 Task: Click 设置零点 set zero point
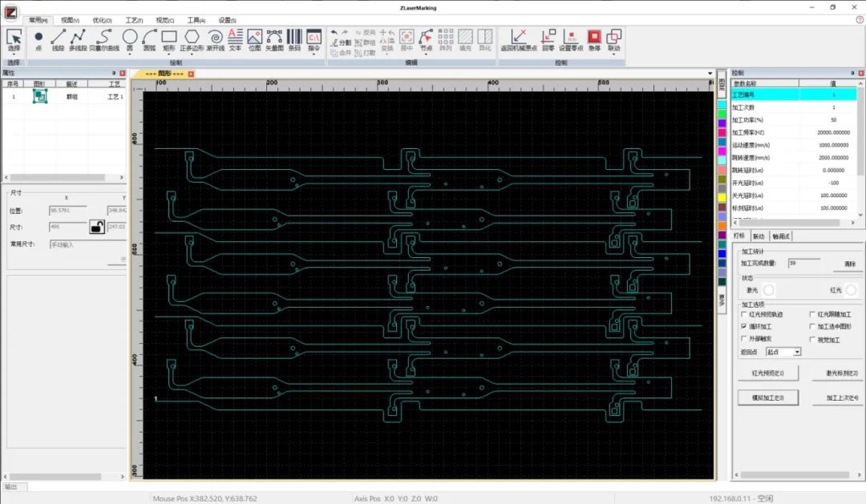coord(571,40)
